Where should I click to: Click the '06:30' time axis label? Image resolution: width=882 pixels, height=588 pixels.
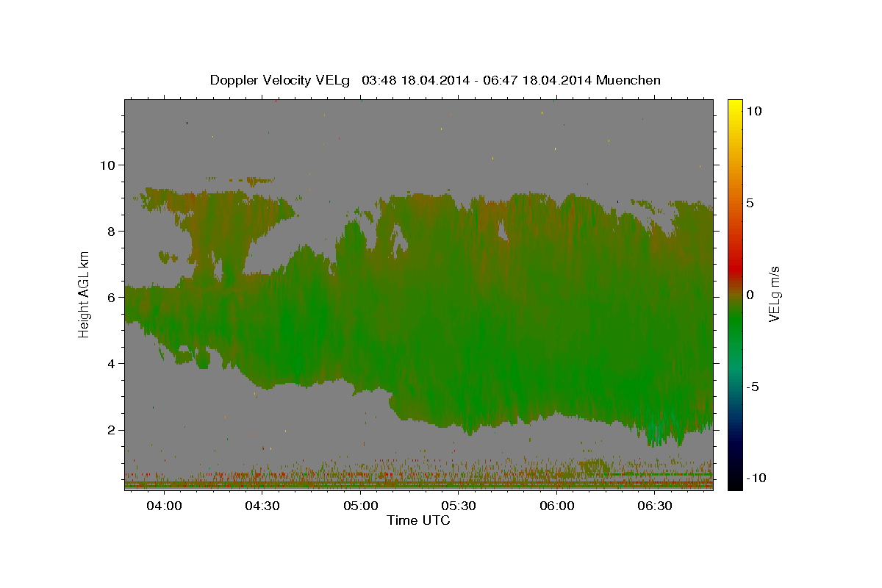pos(655,506)
